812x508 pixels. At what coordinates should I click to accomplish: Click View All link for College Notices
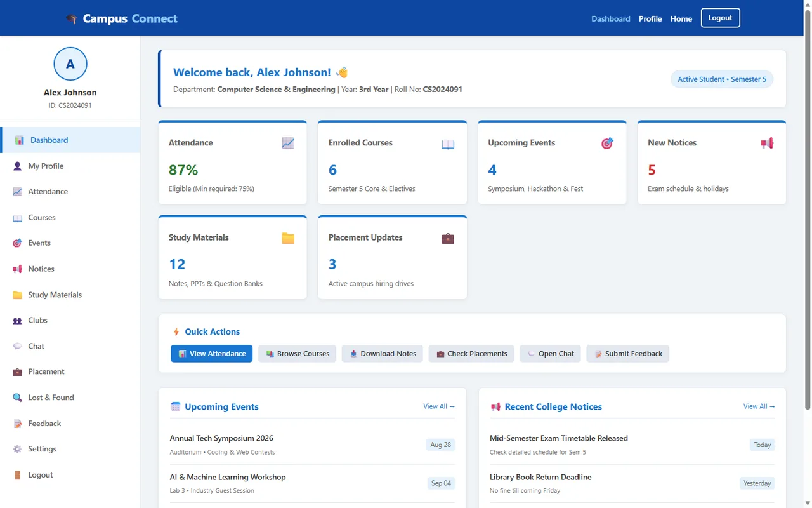coord(759,406)
